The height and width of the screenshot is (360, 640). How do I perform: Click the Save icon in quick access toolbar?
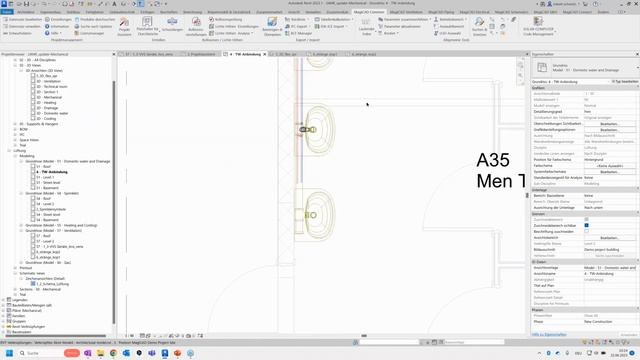pos(26,4)
